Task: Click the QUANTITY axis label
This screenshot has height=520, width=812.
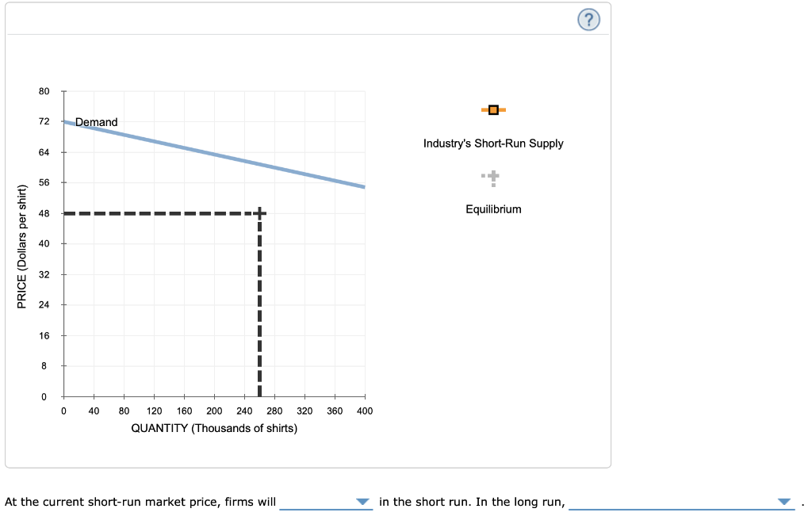Action: [214, 428]
